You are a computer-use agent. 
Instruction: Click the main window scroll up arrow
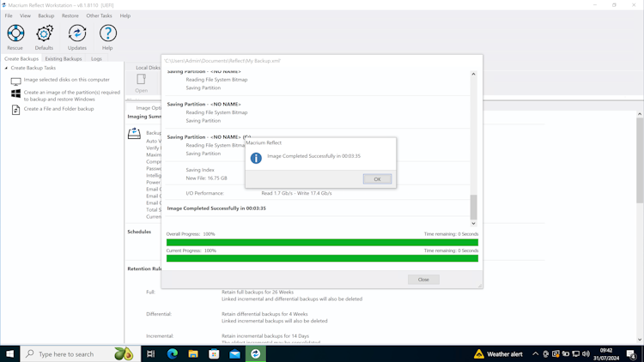pos(640,114)
